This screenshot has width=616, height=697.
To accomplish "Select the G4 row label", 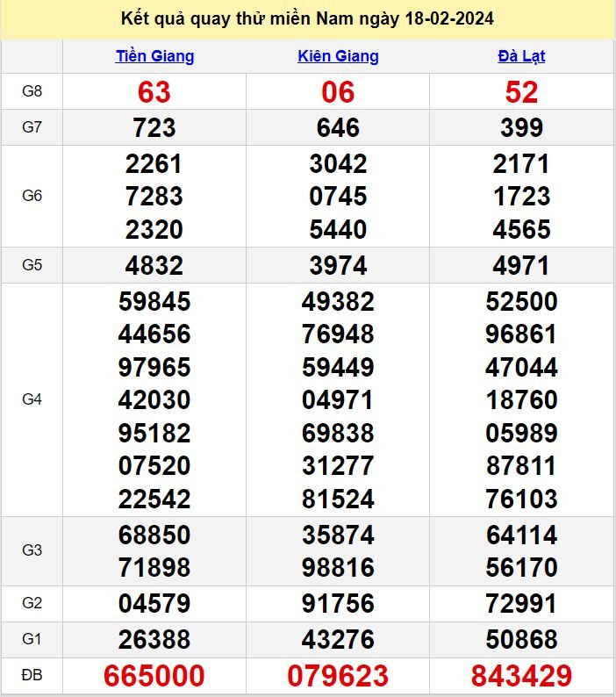I will click(x=32, y=399).
